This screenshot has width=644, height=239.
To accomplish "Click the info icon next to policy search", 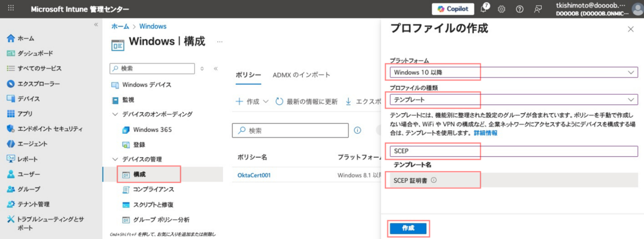I will [x=358, y=130].
